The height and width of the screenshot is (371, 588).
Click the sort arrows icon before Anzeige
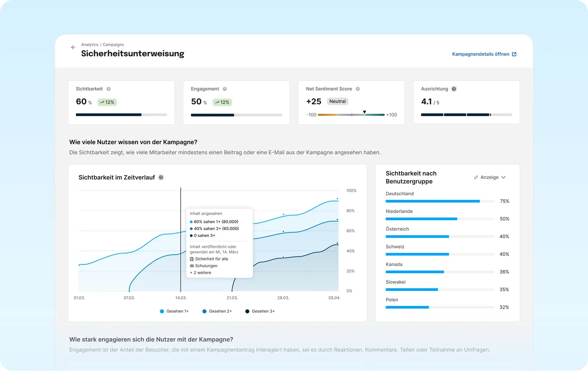click(x=476, y=177)
